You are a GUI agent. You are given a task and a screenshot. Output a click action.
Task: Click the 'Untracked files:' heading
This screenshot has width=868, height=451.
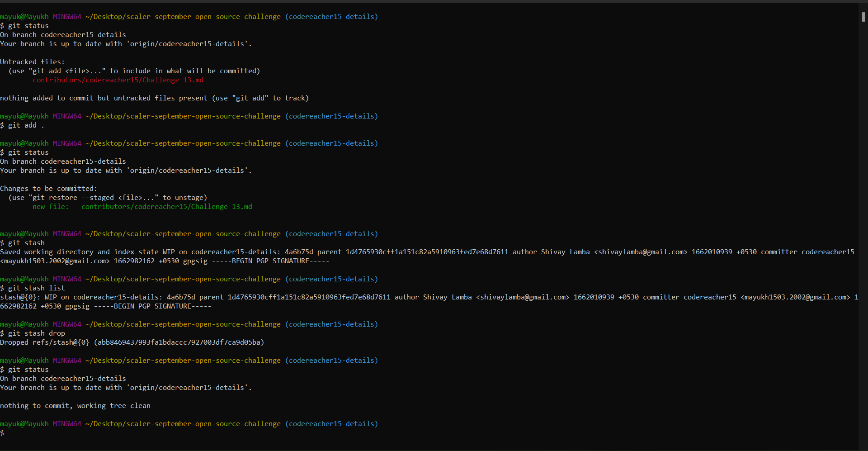click(33, 62)
